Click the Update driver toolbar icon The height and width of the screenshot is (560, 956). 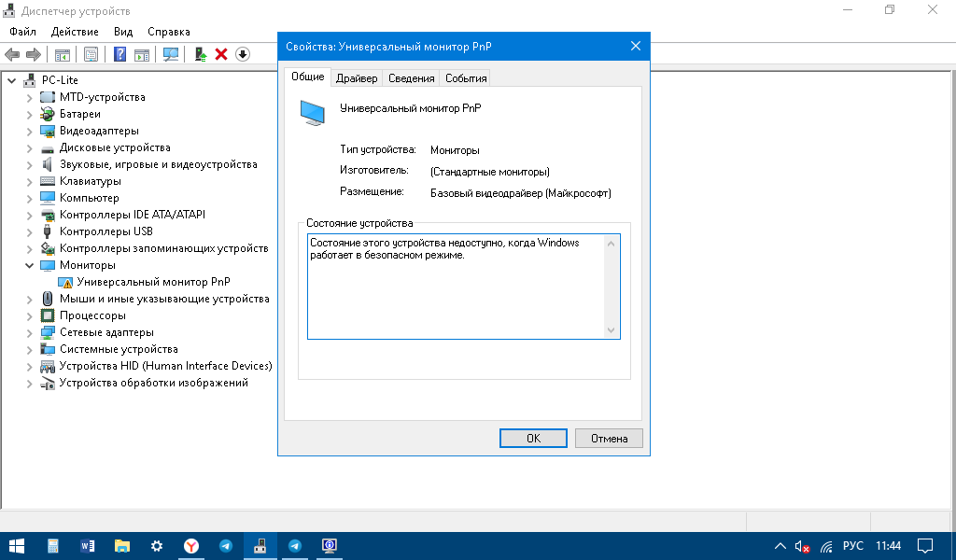[200, 54]
